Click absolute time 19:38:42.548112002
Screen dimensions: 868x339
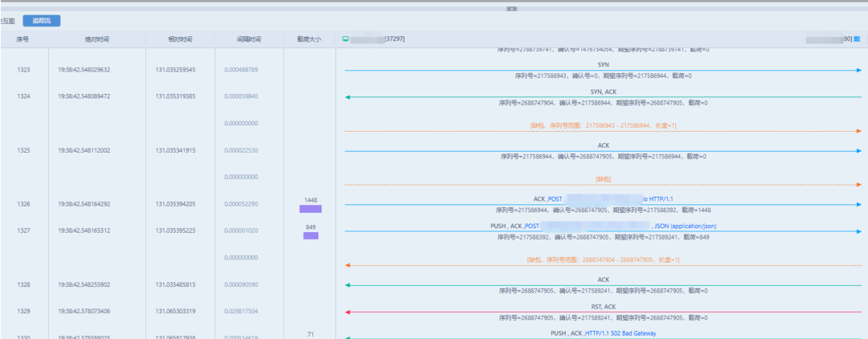[x=84, y=150]
